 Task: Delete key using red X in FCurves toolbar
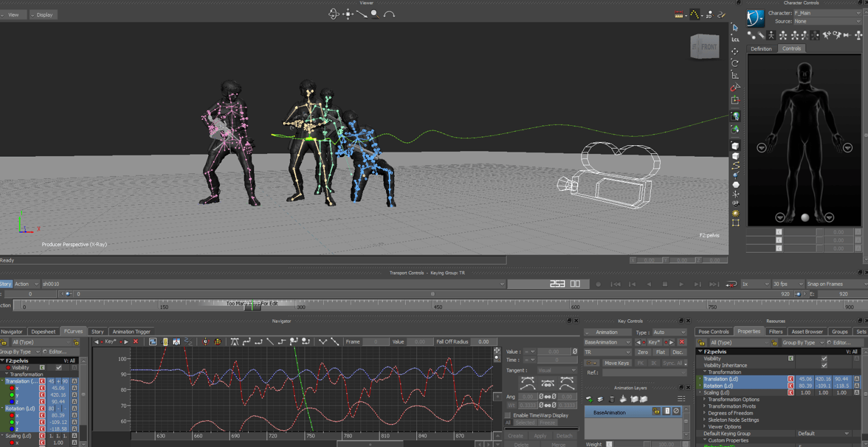(x=135, y=342)
